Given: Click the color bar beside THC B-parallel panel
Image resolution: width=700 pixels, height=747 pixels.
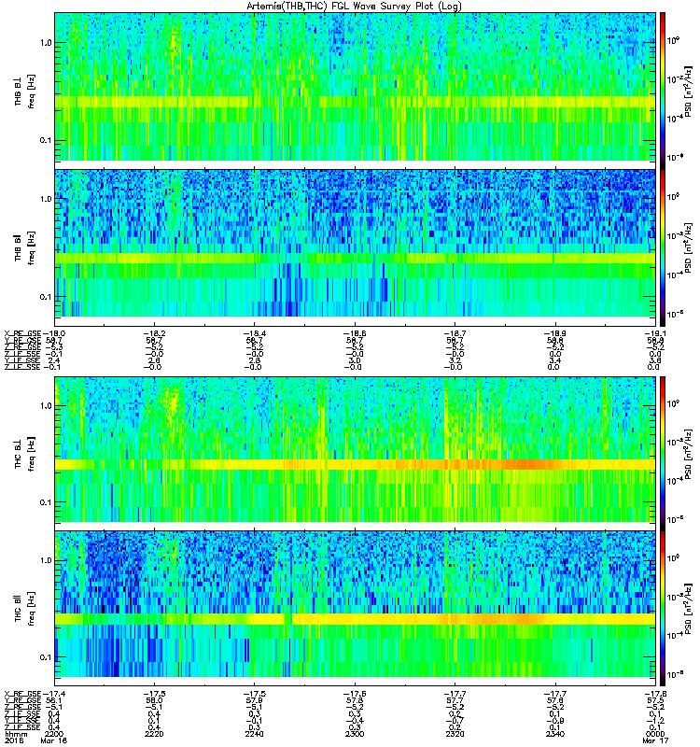Looking at the screenshot, I should click(x=663, y=609).
